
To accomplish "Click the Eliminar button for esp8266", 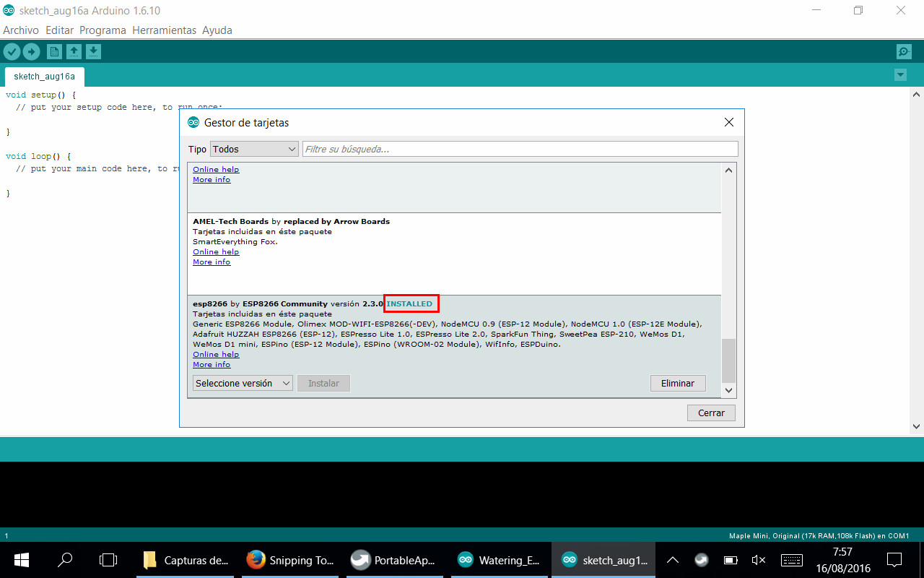I will point(677,383).
